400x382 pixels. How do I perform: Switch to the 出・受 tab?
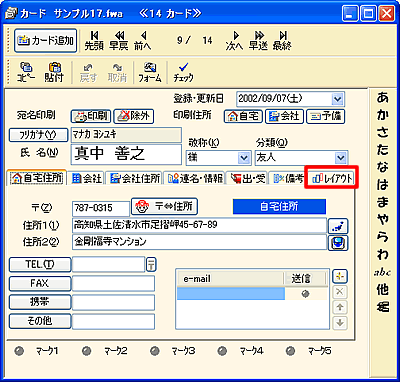click(247, 178)
